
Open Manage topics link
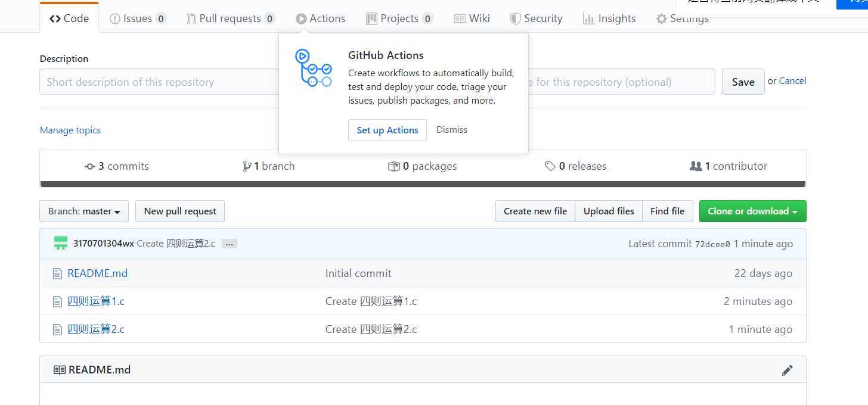click(70, 130)
